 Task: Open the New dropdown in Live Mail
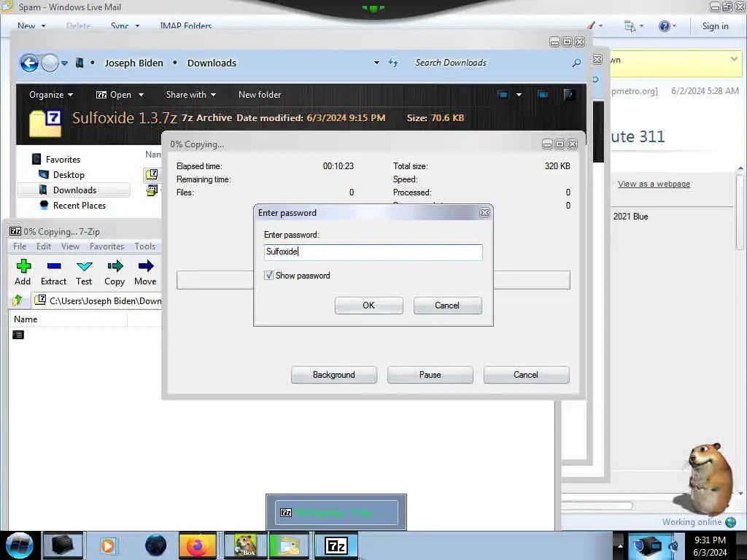click(31, 26)
